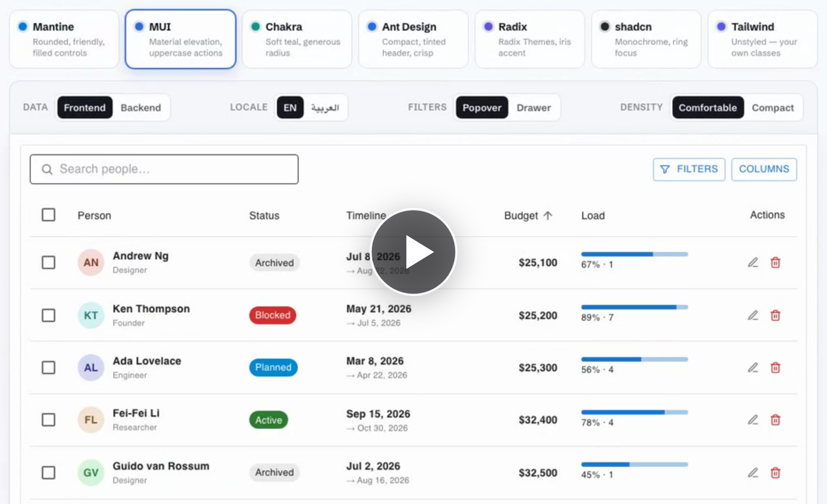Screen dimensions: 827x504
Task: Delete Andrew Ng row via trash icon
Action: [775, 262]
